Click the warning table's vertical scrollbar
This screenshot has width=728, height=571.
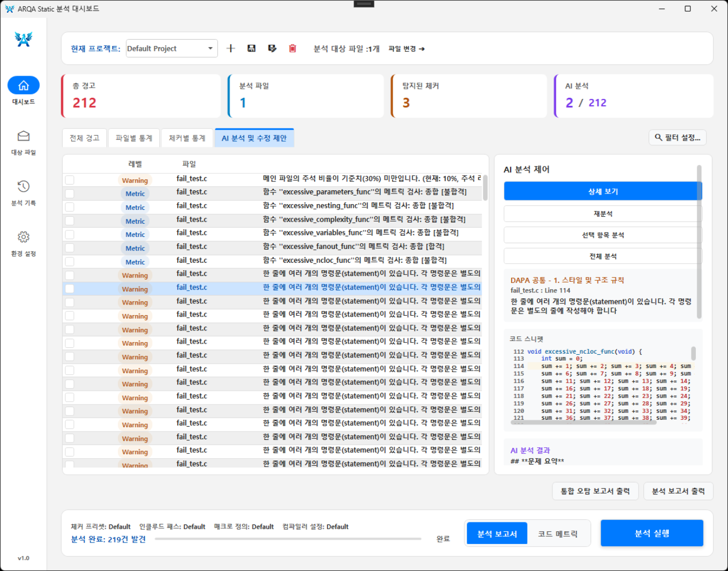coord(485,188)
